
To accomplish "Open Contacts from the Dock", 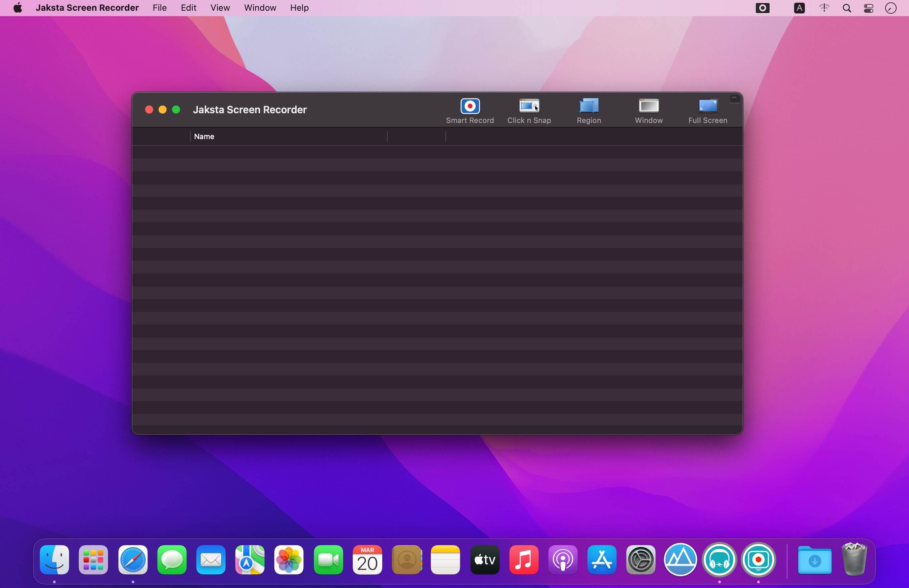I will (407, 559).
